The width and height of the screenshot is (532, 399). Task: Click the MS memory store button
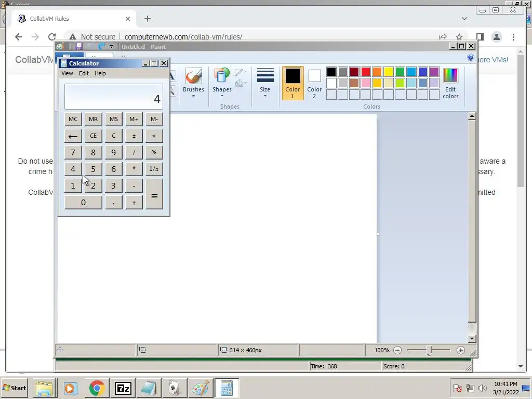click(x=114, y=119)
